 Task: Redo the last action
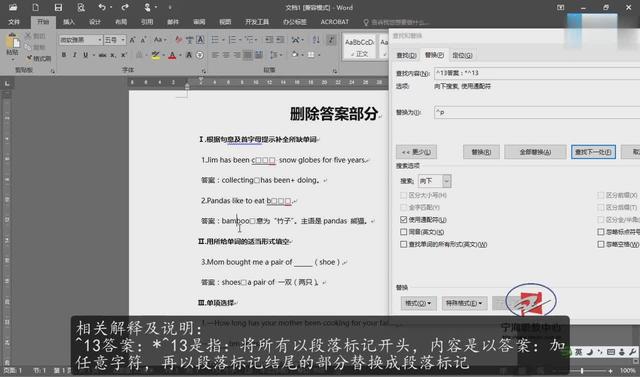pos(125,7)
